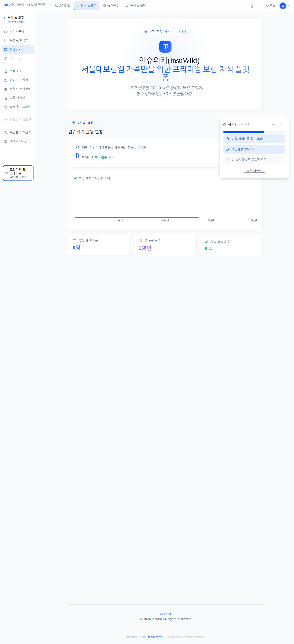The image size is (294, 644).
Task: Open 보험사 전산정보 globe item
Action: tap(18, 89)
